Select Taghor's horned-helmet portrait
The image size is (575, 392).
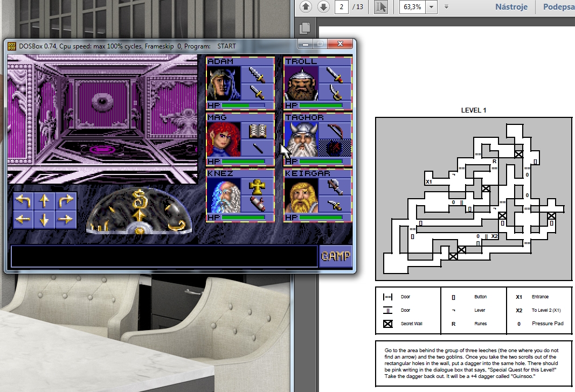click(301, 139)
